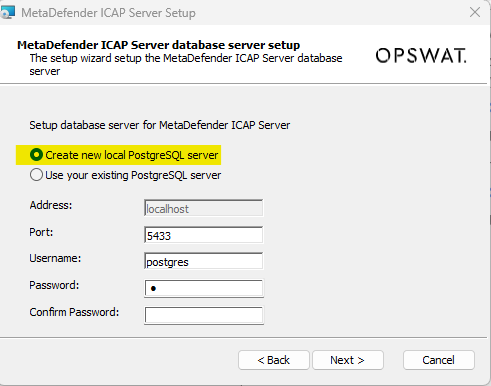Screen dimensions: 491x386
Task: Click the window title text MetaDefender ICAP Server Setup
Action: click(x=108, y=13)
